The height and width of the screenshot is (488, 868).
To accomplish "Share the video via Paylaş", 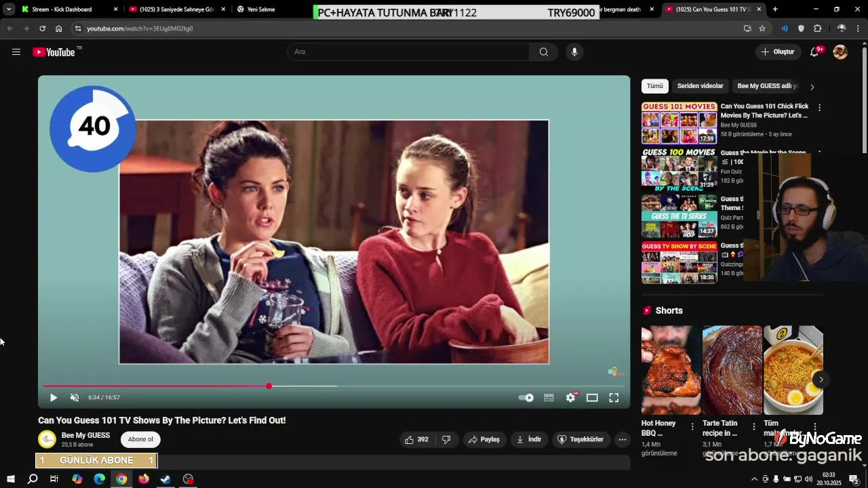I will click(484, 440).
